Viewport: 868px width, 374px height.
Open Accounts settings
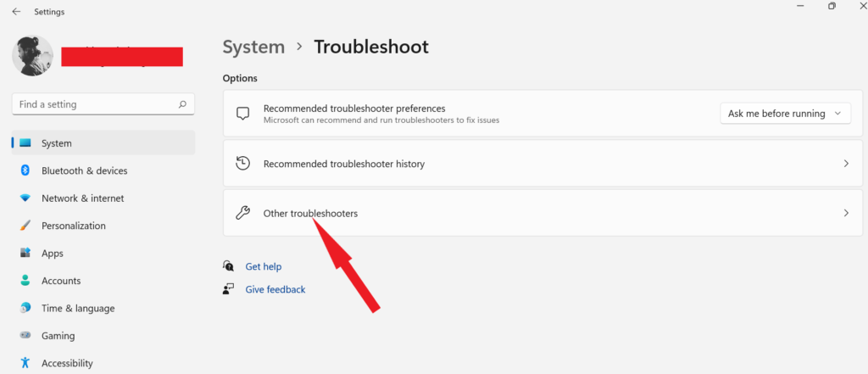click(x=103, y=281)
